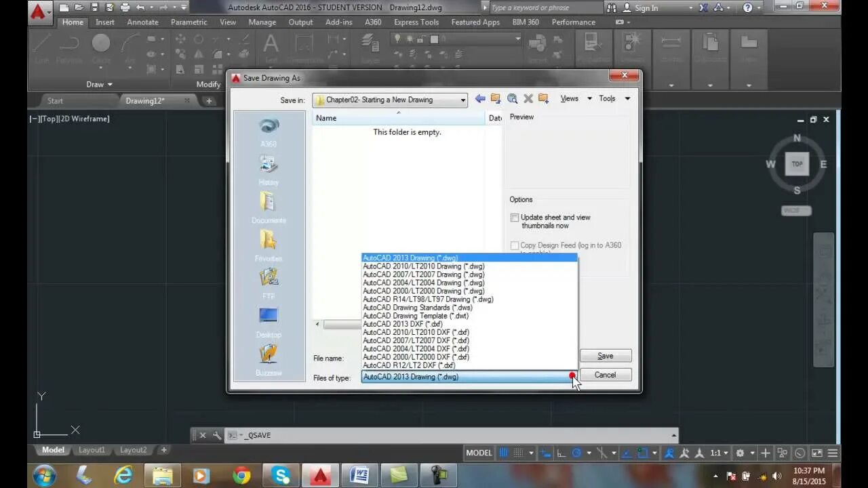Click the workspace switching gear icon

tap(740, 453)
